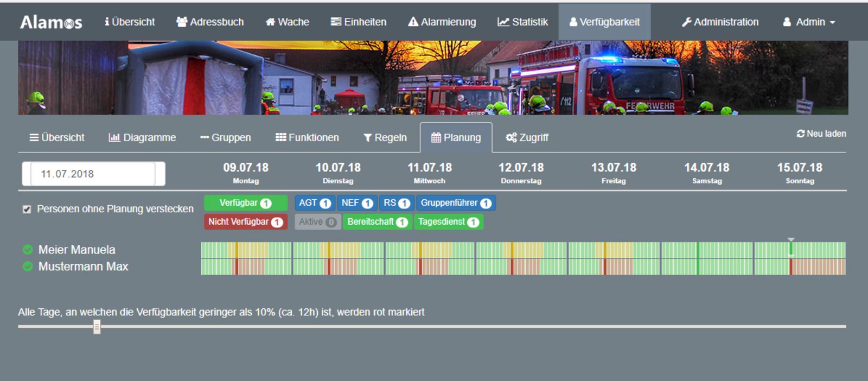Screen dimensions: 868x381
Task: Switch to the Diagramme tab
Action: click(142, 138)
